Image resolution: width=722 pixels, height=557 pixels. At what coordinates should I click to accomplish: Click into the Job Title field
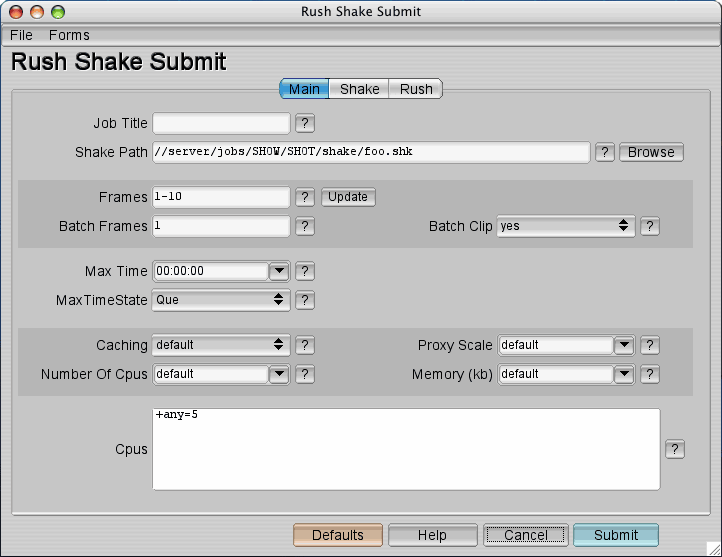point(221,123)
